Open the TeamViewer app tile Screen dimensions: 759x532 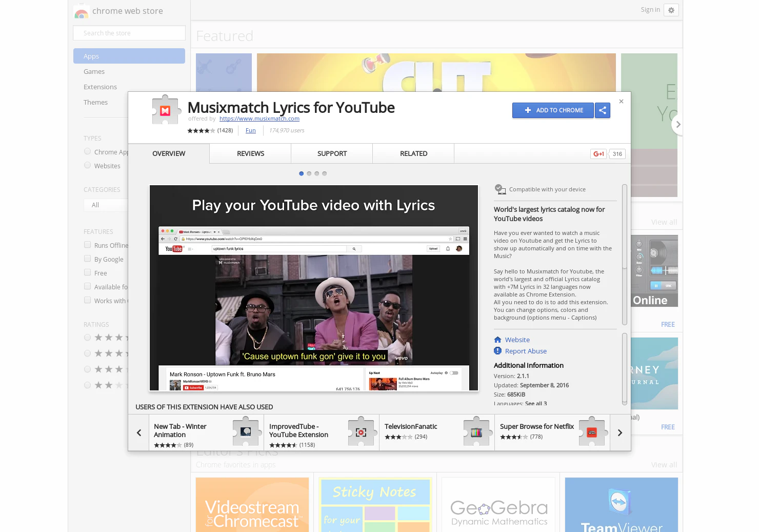pyautogui.click(x=622, y=505)
